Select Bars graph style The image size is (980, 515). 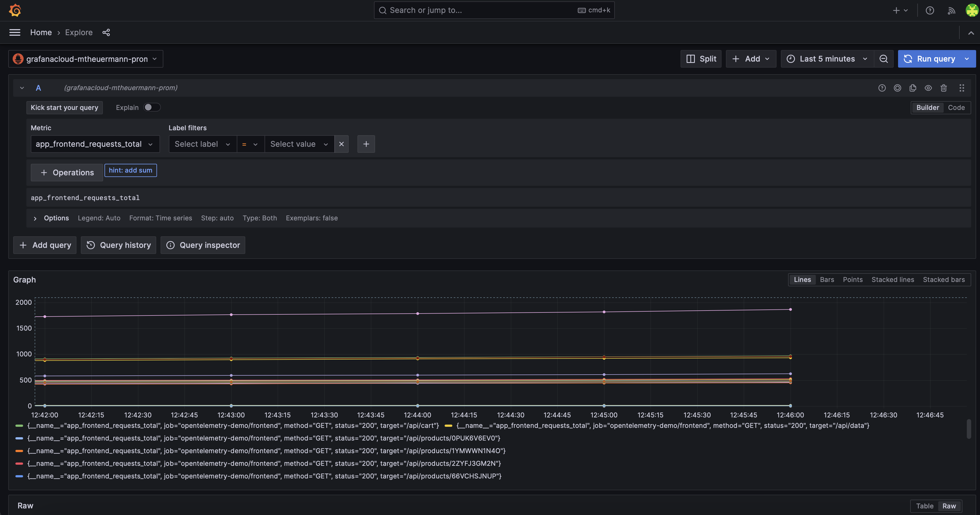click(827, 279)
